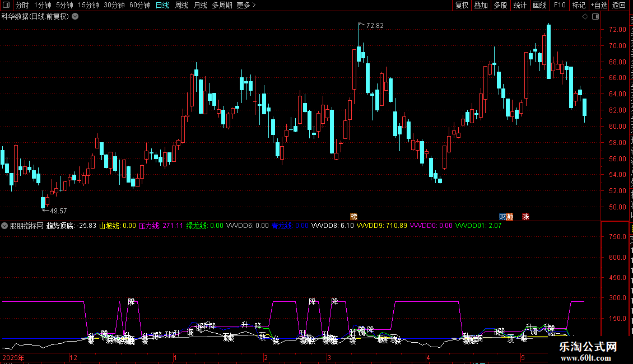The height and width of the screenshot is (364, 633).
Task: Open the 多周期 multi-period view
Action: (x=222, y=5)
